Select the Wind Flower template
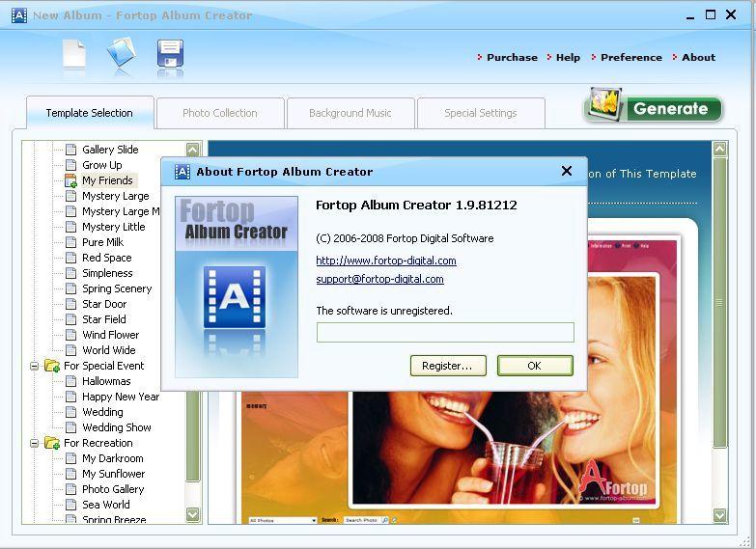Image resolution: width=756 pixels, height=549 pixels. coord(110,335)
